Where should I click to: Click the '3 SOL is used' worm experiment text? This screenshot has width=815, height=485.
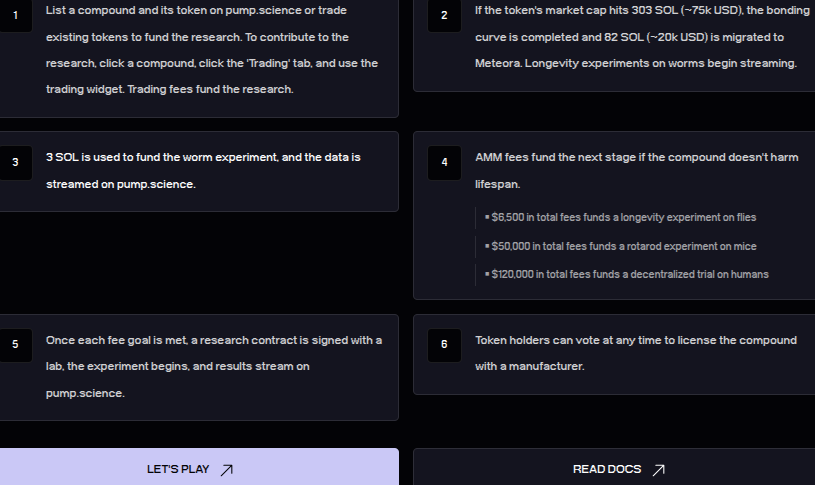(x=203, y=171)
